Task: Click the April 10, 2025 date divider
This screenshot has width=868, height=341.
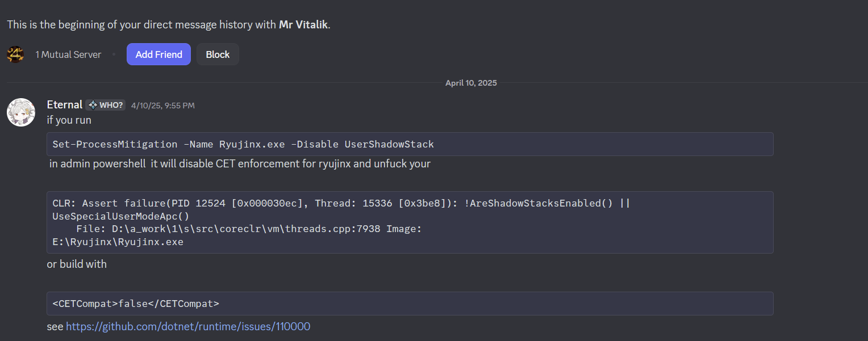Action: [471, 83]
